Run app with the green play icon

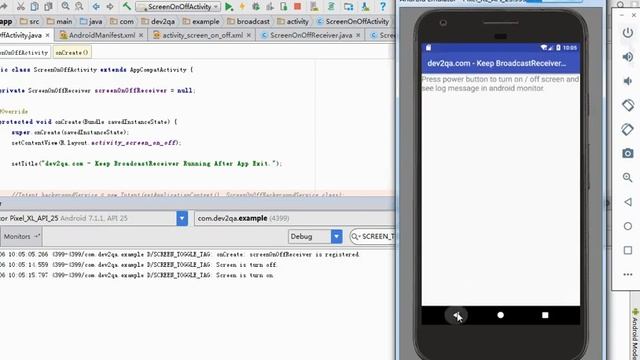(229, 6)
